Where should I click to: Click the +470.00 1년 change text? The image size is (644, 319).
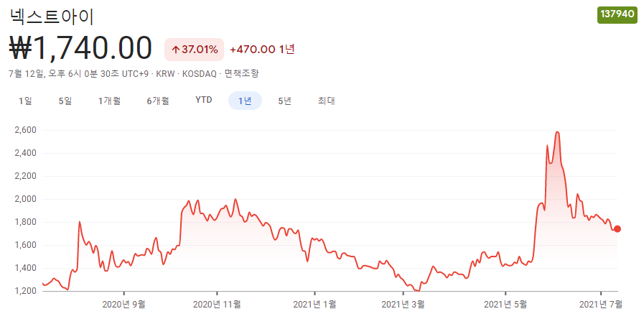[262, 50]
